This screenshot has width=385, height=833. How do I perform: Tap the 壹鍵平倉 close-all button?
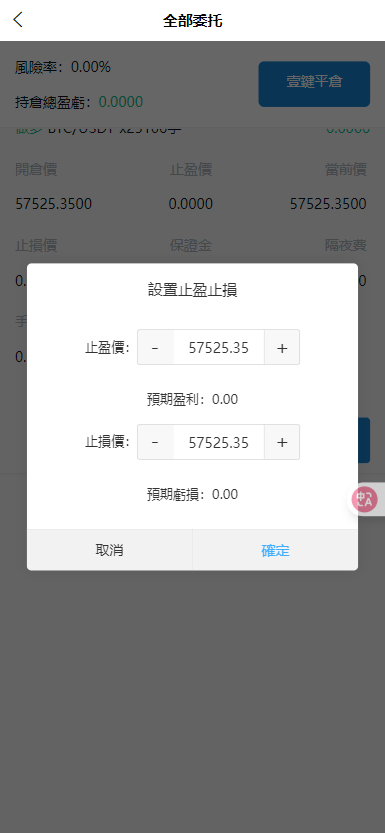coord(314,84)
